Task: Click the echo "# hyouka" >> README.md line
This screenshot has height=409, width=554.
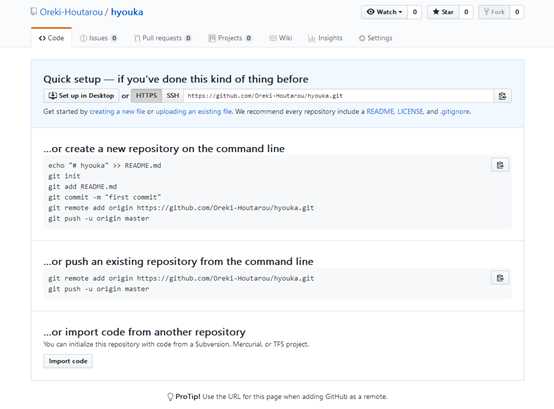Action: [105, 165]
